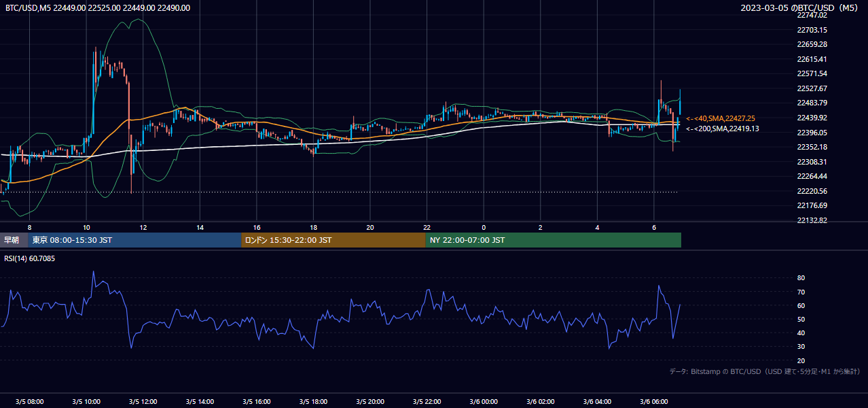Click the 3/6 04:00 date label
The image size is (868, 408).
(x=597, y=401)
